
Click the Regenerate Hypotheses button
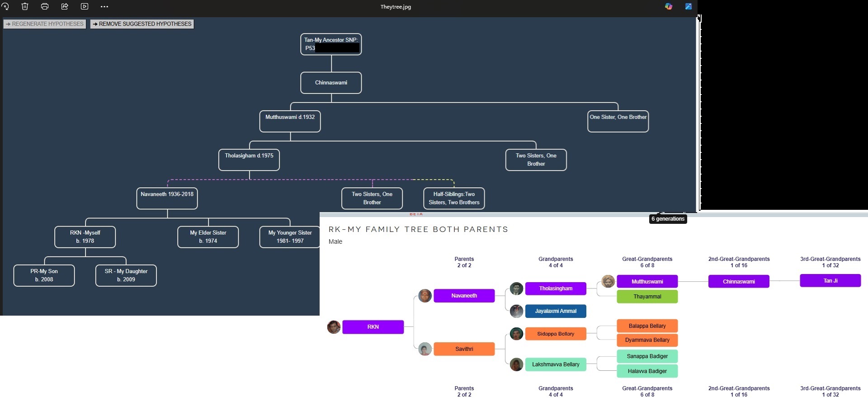[45, 24]
